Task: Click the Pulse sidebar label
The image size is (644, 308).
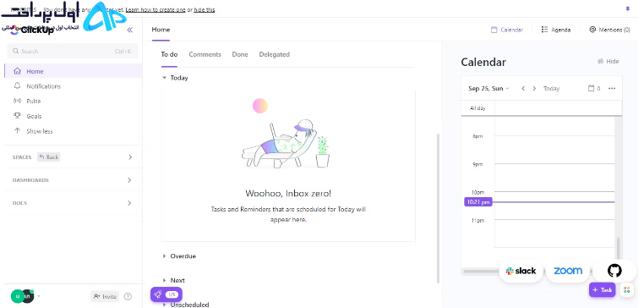Action: [34, 101]
